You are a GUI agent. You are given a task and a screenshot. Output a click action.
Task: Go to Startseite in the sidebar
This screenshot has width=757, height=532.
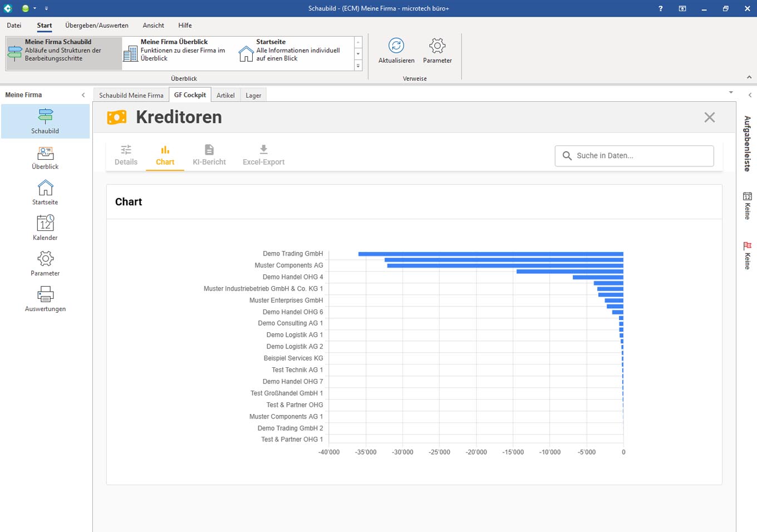pos(45,189)
